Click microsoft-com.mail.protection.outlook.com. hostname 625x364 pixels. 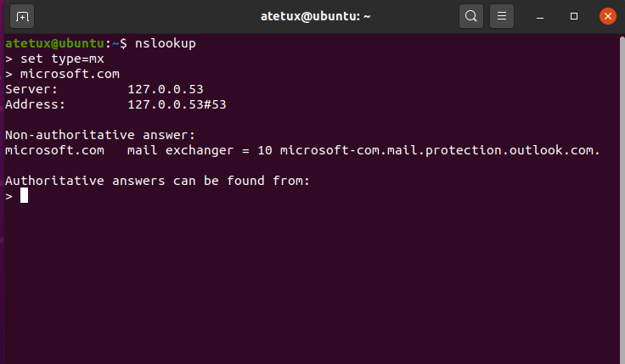tap(440, 150)
